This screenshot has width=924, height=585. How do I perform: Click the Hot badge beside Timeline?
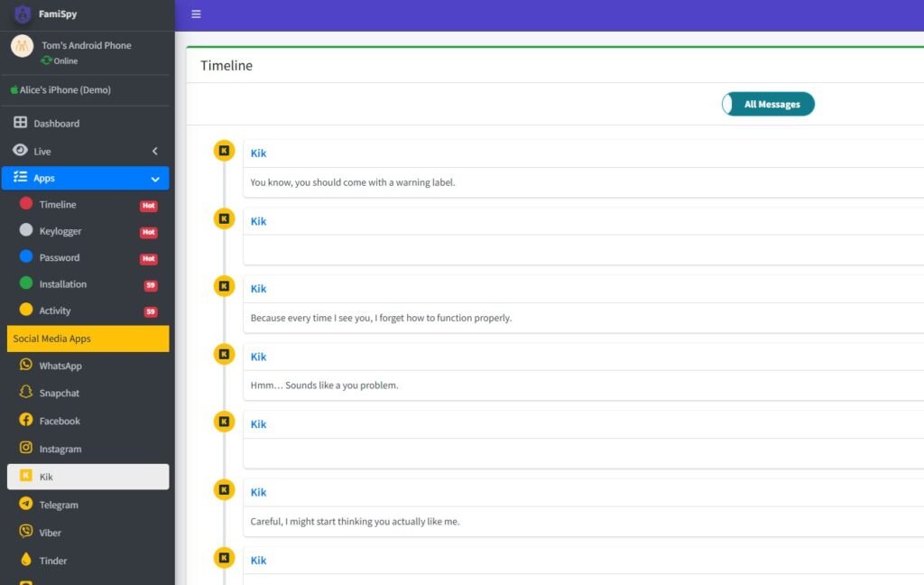click(149, 206)
